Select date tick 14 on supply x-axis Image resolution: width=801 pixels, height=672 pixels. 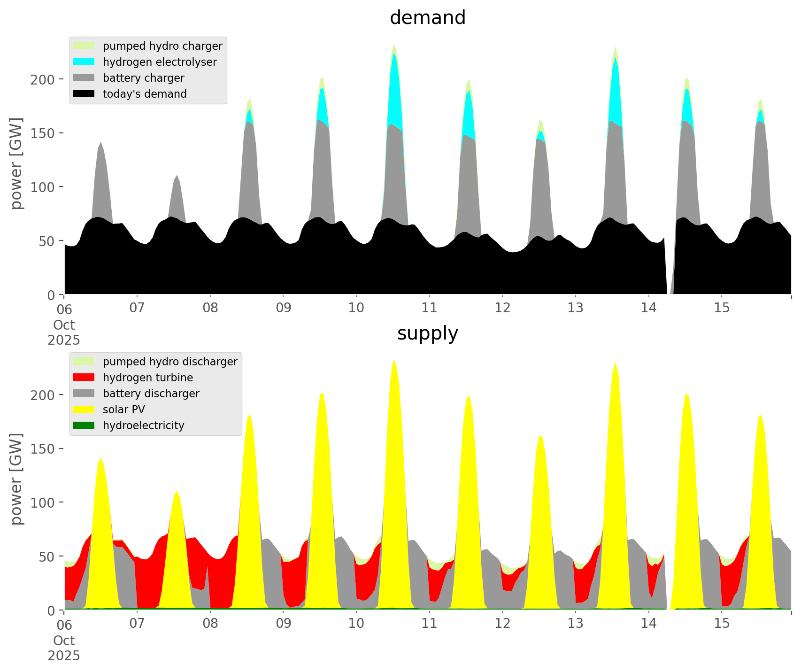(648, 624)
